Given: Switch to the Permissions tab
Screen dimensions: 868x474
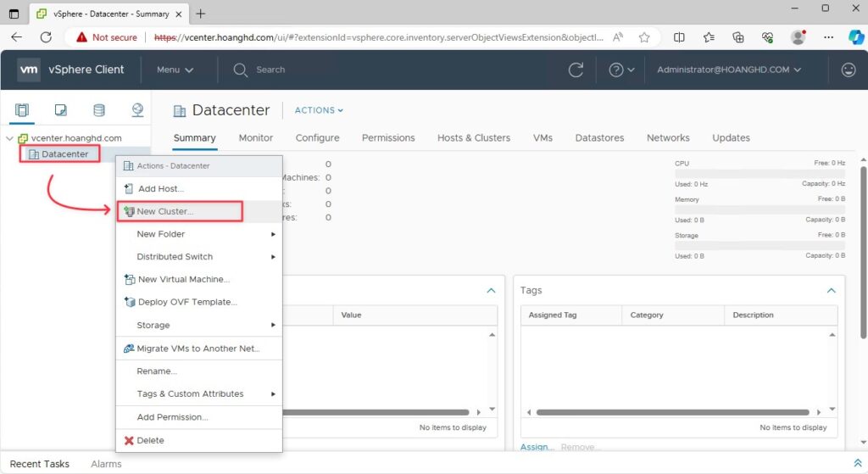Looking at the screenshot, I should pyautogui.click(x=388, y=138).
